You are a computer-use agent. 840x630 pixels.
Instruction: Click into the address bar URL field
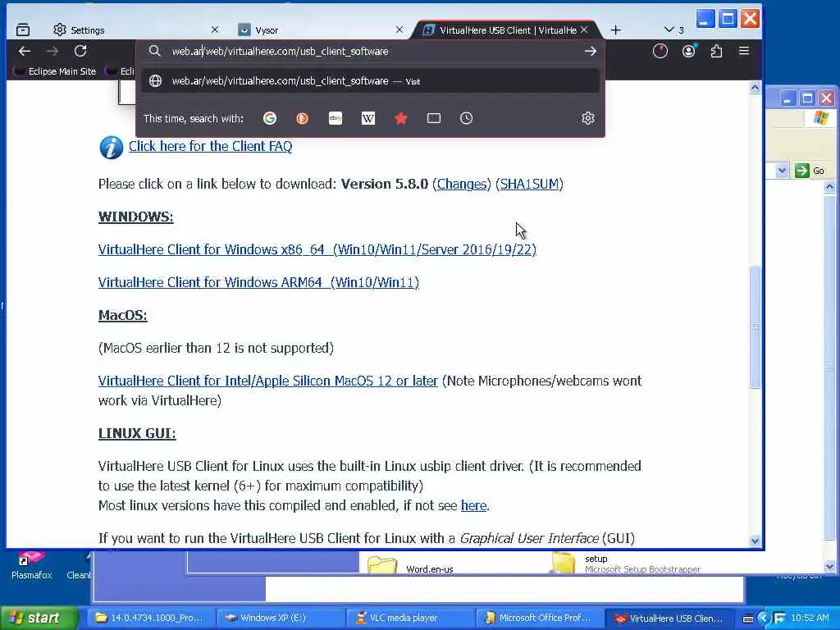(370, 52)
